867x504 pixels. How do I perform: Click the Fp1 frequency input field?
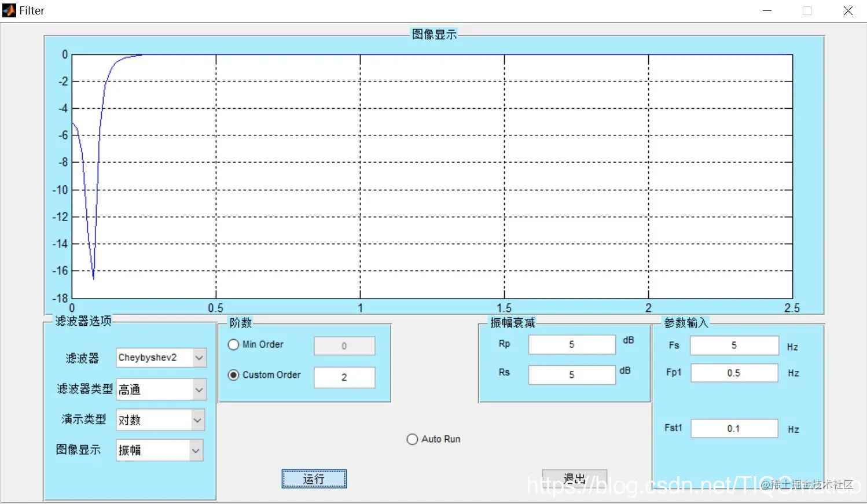(x=733, y=373)
